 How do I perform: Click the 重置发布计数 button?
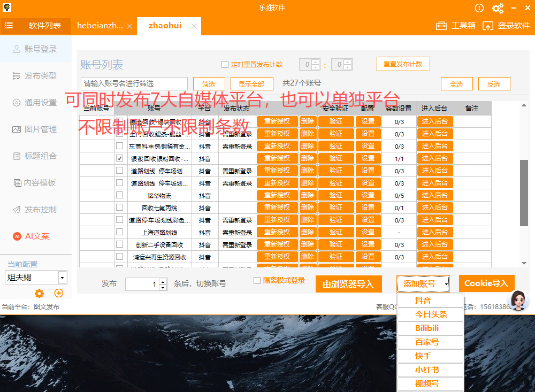[404, 64]
